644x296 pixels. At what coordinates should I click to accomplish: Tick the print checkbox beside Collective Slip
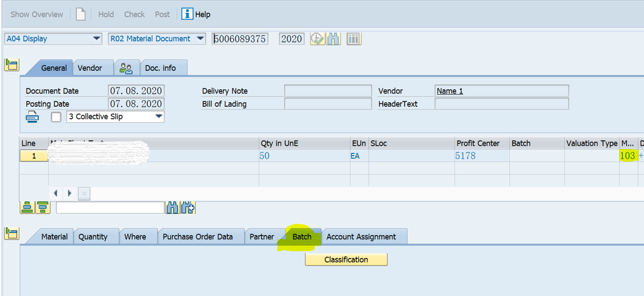tap(56, 117)
